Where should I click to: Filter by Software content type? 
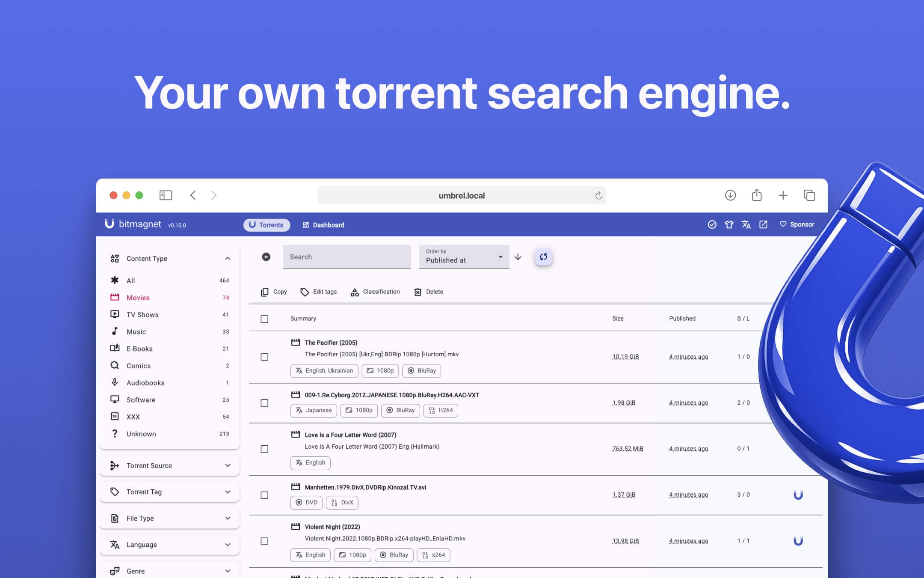(169, 400)
